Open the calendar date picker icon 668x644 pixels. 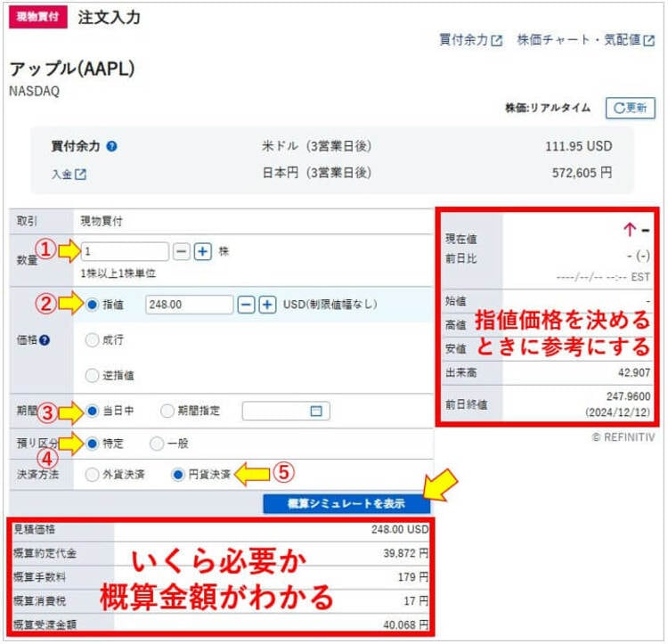pos(315,411)
